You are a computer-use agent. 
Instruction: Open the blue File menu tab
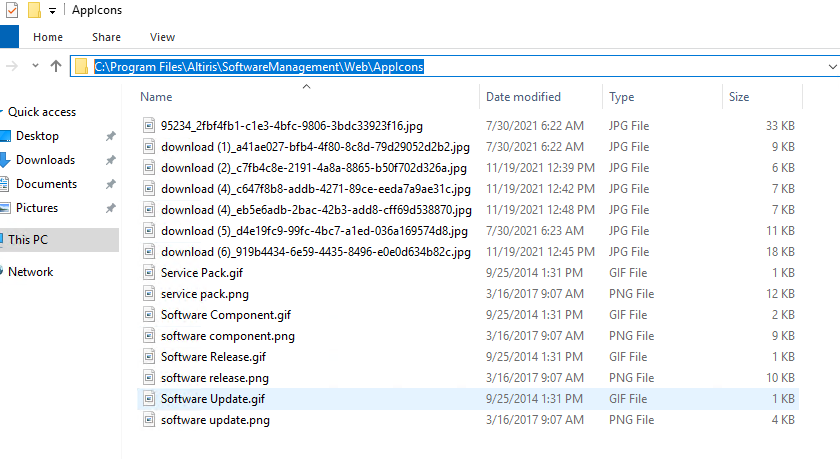(x=9, y=37)
